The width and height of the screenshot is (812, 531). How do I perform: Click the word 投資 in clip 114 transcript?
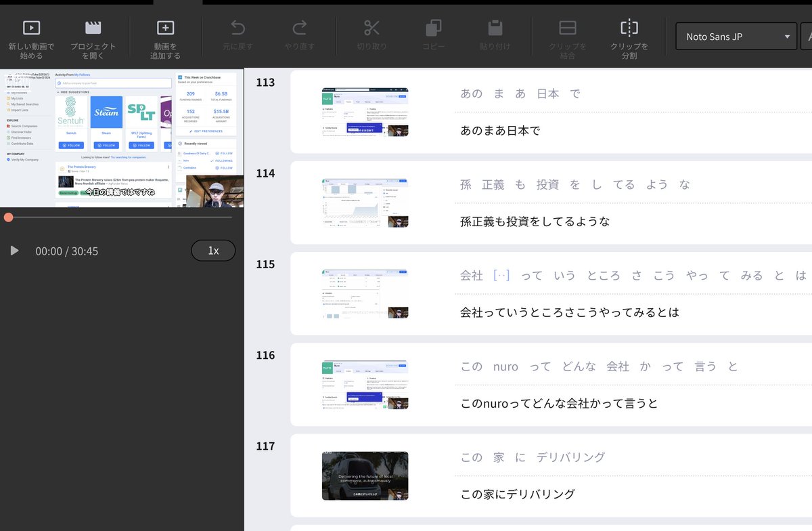[x=547, y=184]
